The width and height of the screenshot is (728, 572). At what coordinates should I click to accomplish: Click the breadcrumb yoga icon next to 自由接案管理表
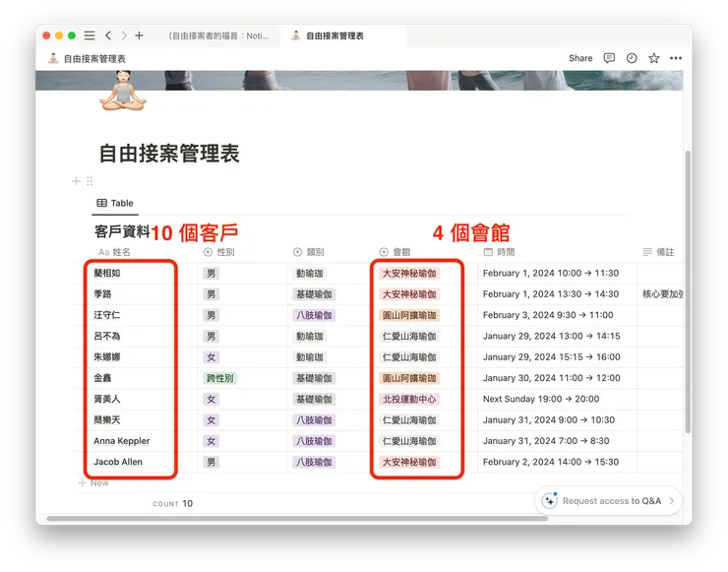point(53,58)
